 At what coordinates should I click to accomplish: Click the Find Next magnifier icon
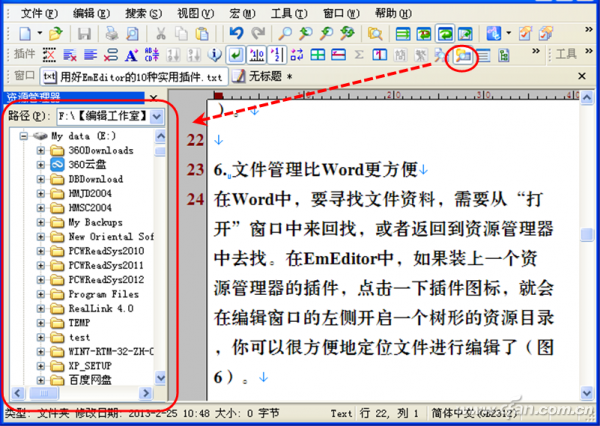coord(326,34)
